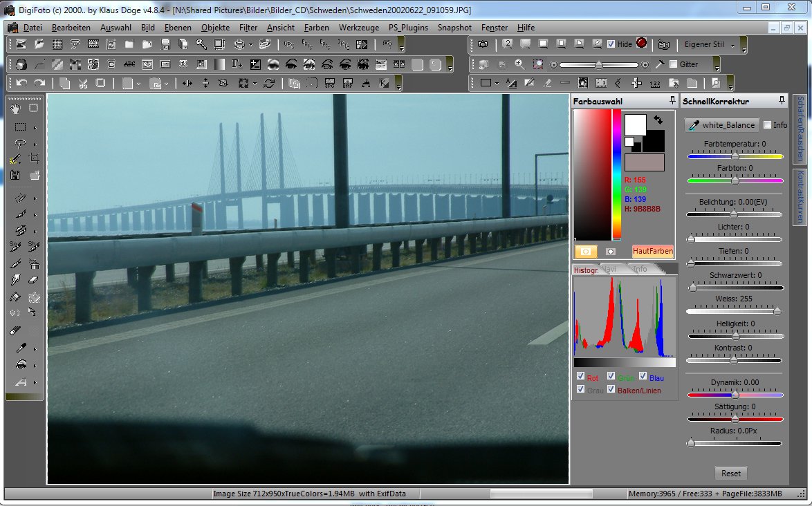Click the Farbtemperatur slider handle
This screenshot has height=506, width=812.
coord(735,156)
